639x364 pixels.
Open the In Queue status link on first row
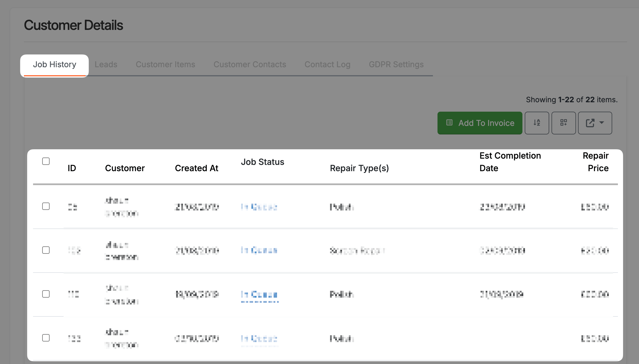(259, 207)
